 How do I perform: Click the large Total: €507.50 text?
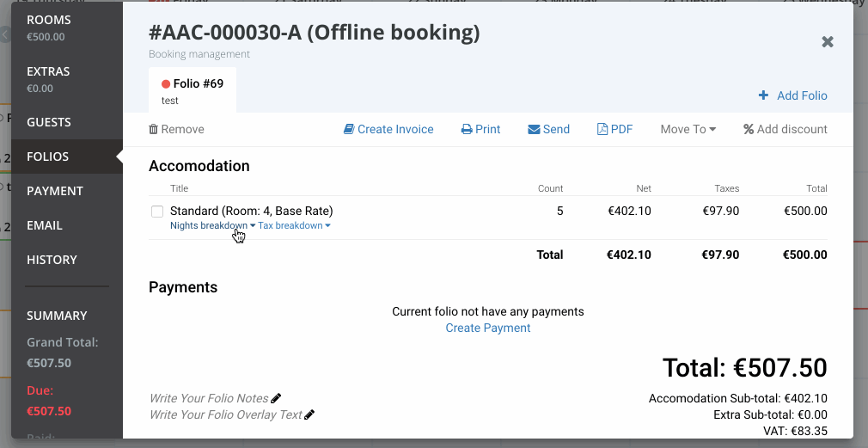coord(744,368)
